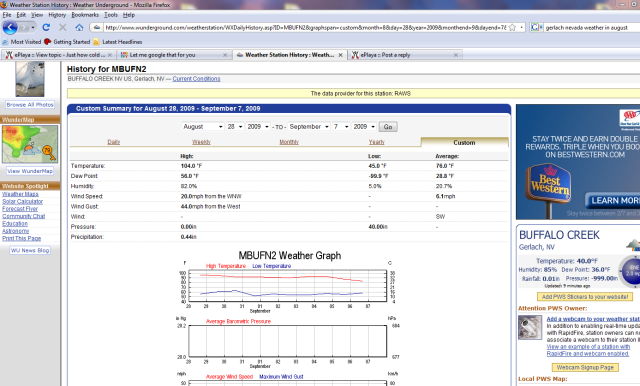Open the Solar Calculator link

click(x=22, y=202)
